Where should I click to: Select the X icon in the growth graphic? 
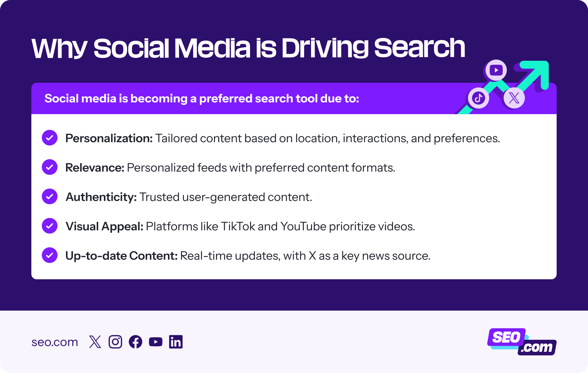[x=514, y=98]
